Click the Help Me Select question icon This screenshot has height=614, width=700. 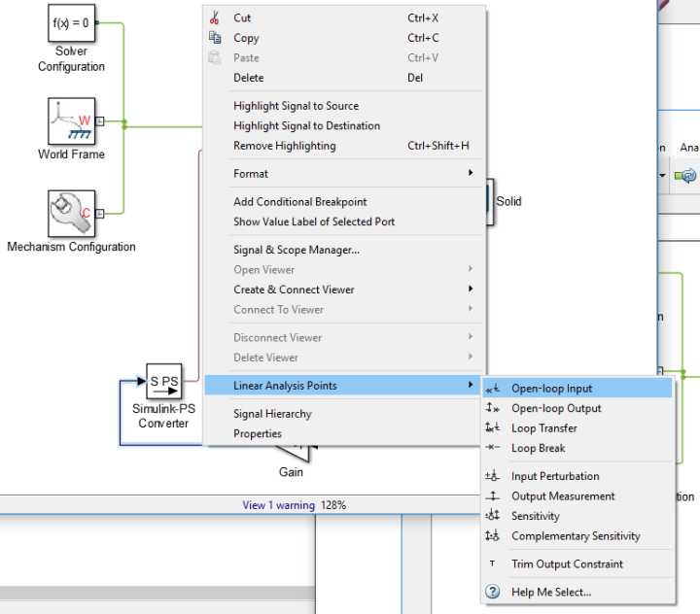(x=492, y=592)
